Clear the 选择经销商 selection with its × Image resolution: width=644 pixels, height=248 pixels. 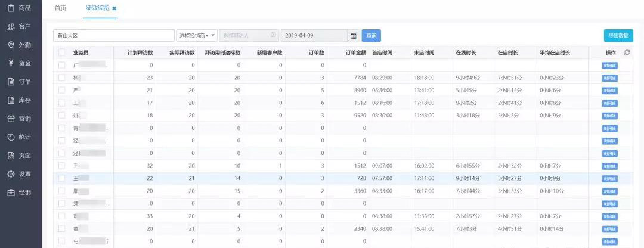pos(206,36)
